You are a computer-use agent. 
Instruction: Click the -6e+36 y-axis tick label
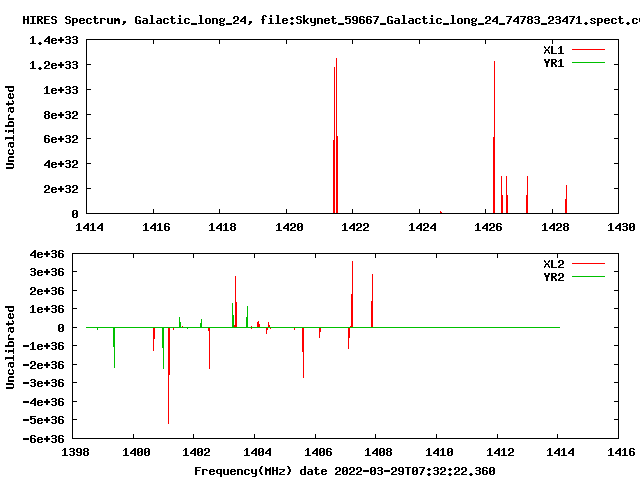pyautogui.click(x=43, y=439)
